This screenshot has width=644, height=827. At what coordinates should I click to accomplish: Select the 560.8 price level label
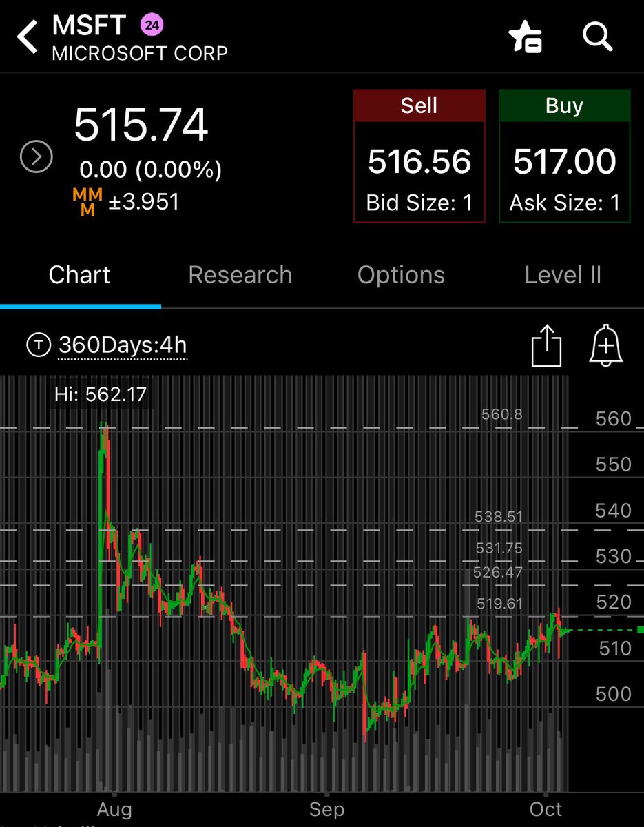click(501, 414)
